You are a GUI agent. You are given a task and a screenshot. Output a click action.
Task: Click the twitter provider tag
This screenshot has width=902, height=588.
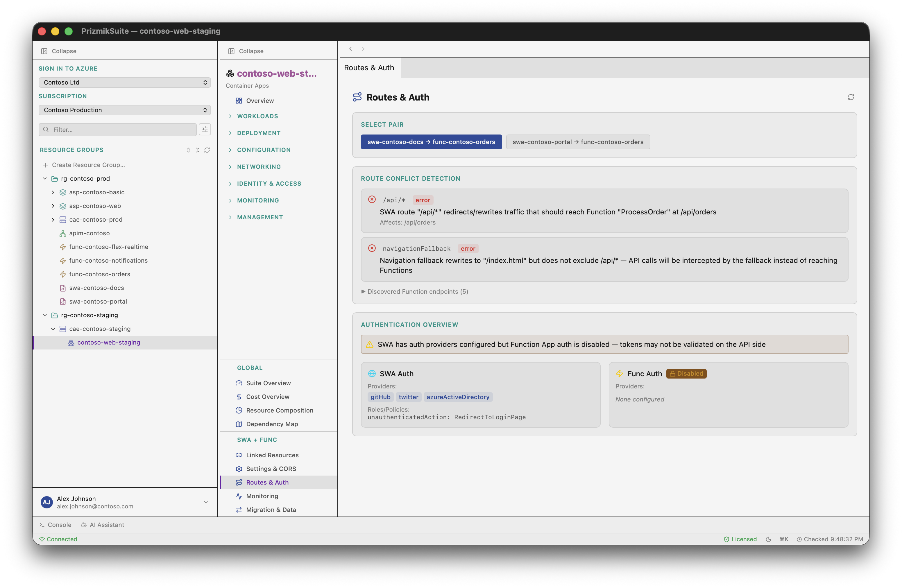pyautogui.click(x=409, y=397)
